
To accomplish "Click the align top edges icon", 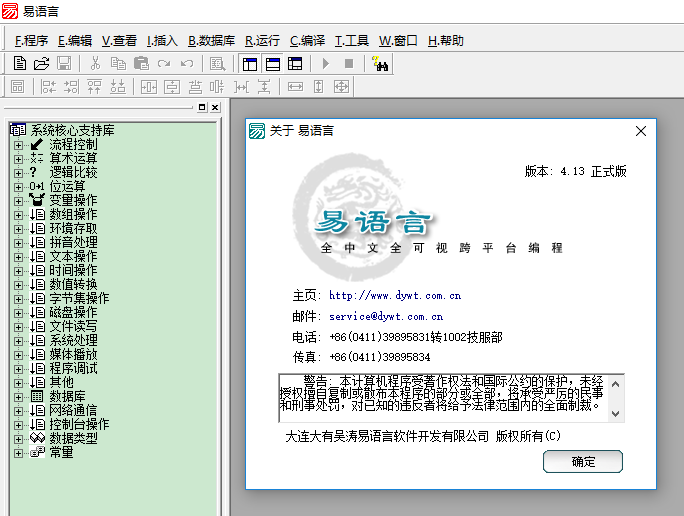I will tap(94, 86).
